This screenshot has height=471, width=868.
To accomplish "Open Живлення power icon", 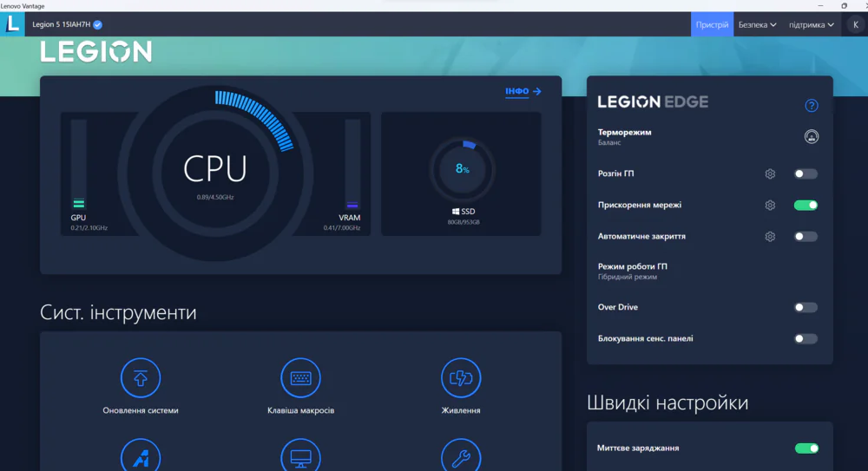I will click(x=461, y=378).
